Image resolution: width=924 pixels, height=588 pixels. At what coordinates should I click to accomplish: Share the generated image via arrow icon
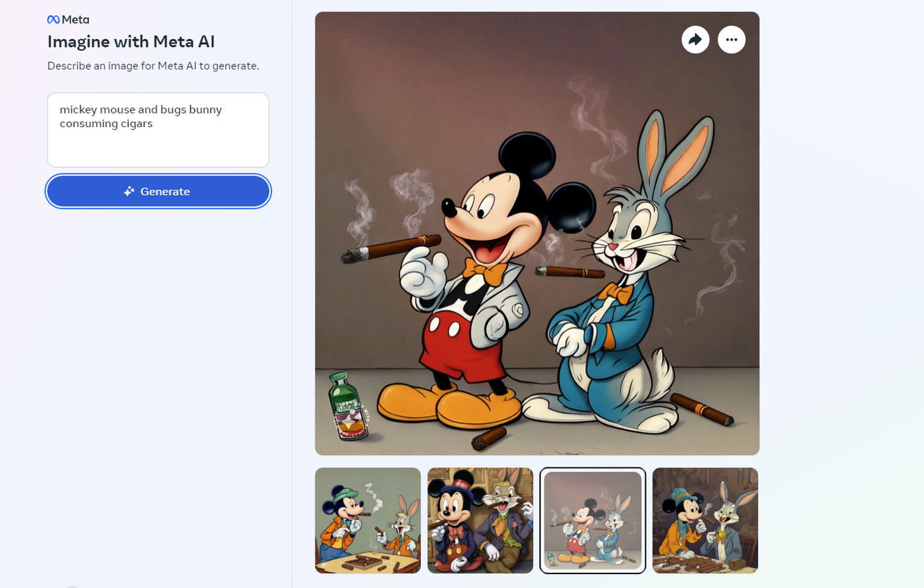click(x=695, y=40)
